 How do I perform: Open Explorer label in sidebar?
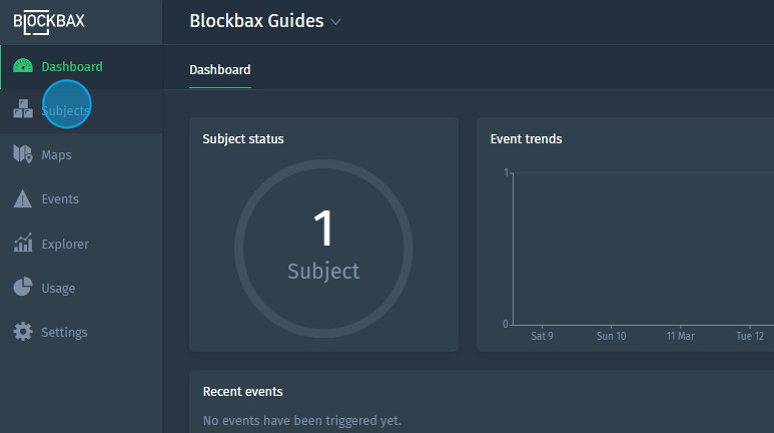click(x=64, y=244)
